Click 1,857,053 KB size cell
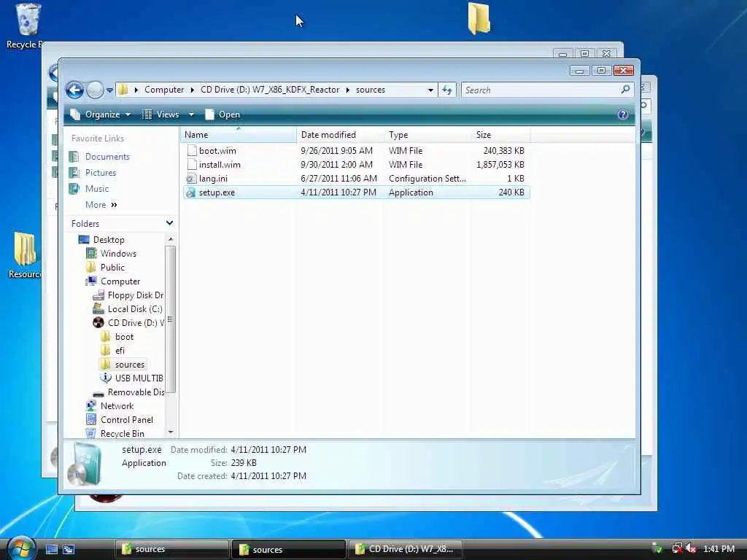Viewport: 747px width, 560px height. tap(500, 164)
